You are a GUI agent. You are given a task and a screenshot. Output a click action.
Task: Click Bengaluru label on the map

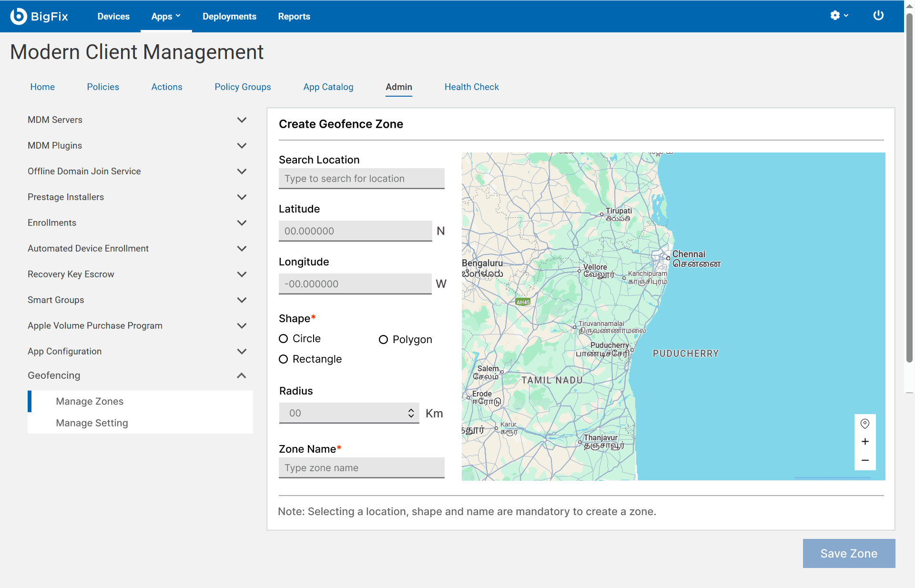point(482,263)
